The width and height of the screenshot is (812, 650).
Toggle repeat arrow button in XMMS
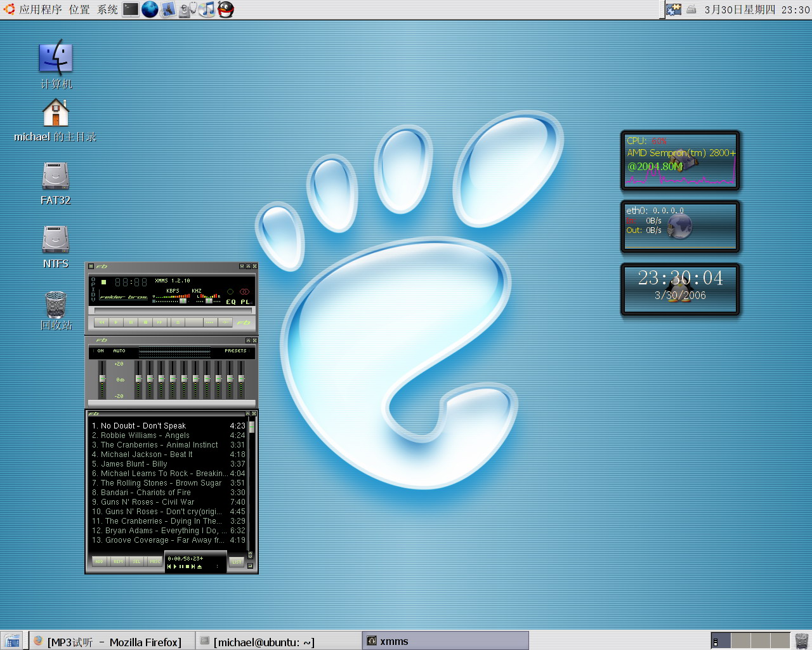pyautogui.click(x=225, y=322)
